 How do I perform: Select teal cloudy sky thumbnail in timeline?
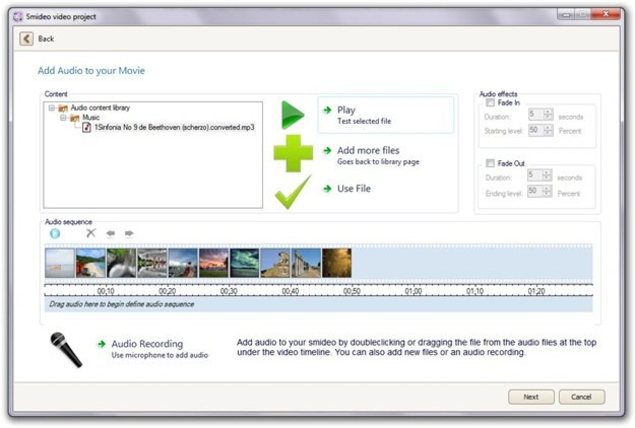click(245, 263)
